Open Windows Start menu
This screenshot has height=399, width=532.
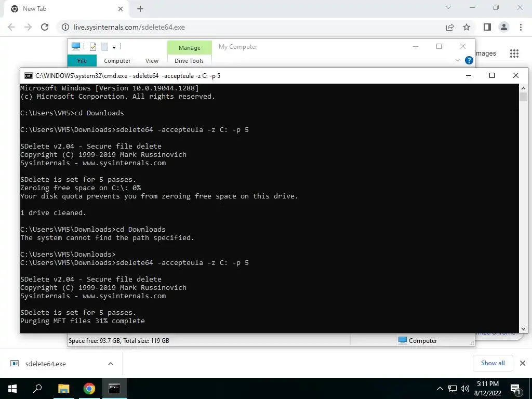point(12,389)
